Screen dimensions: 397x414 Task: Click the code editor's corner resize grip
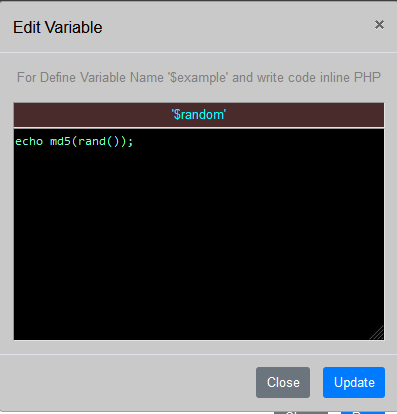(378, 333)
